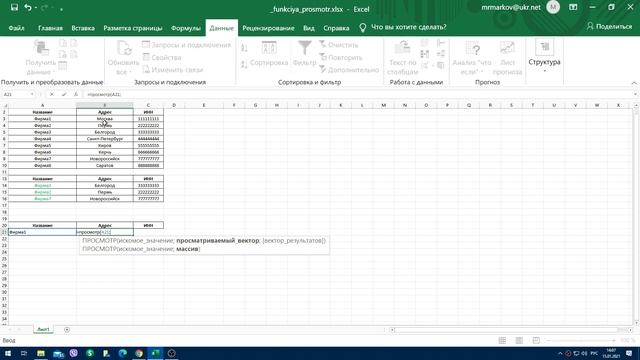Open the ribbon display options icon

(x=573, y=7)
